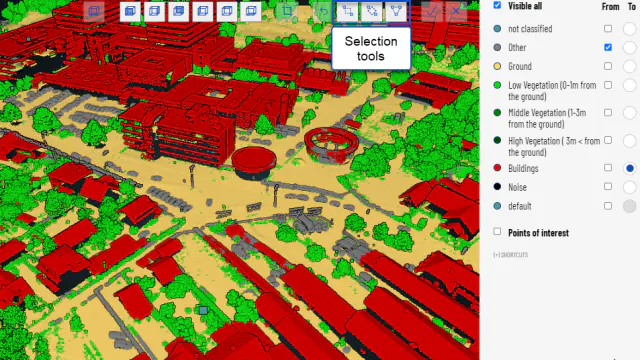The height and width of the screenshot is (360, 640).
Task: Check From box for High Vegetation
Action: 608,140
